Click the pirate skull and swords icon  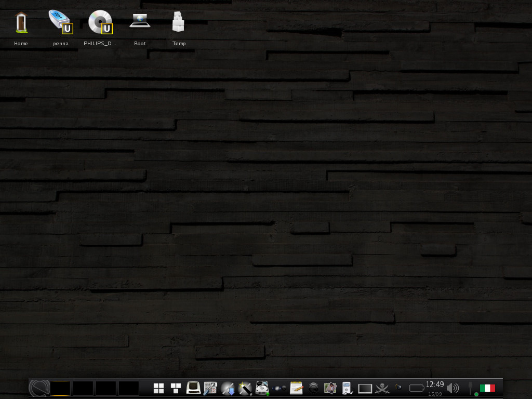pos(382,388)
